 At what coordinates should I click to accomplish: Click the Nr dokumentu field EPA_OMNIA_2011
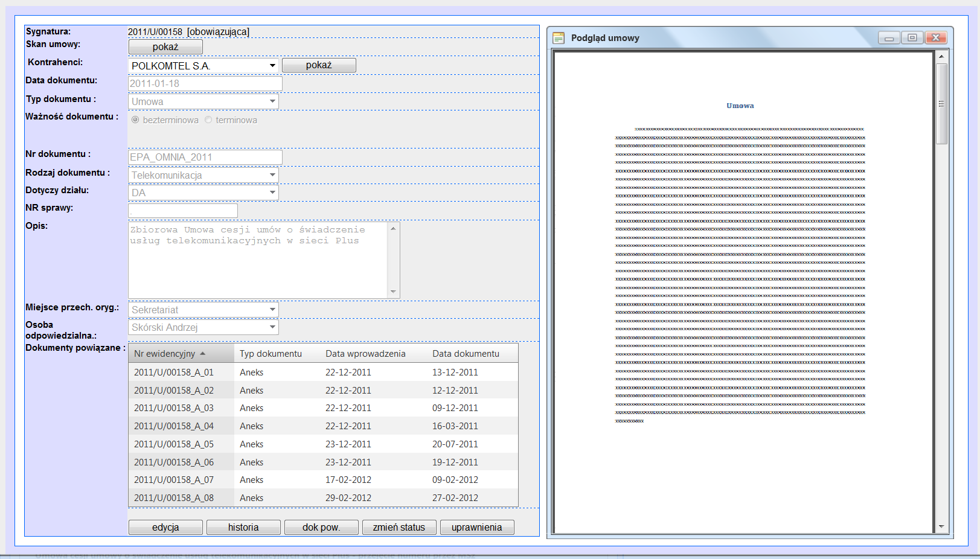pos(205,157)
